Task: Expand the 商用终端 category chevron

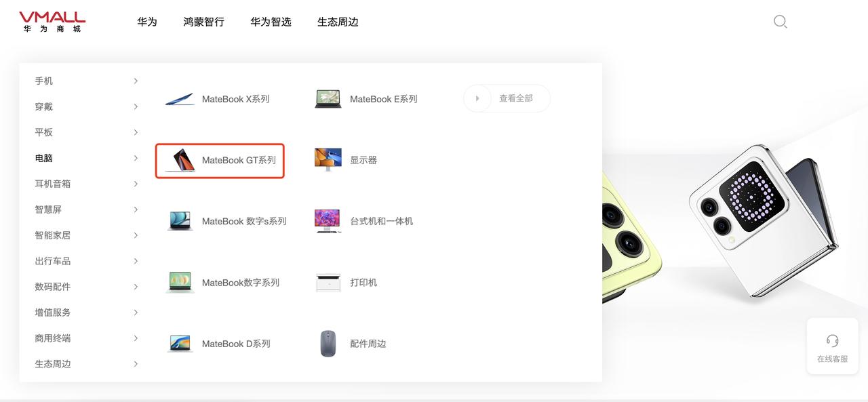Action: click(x=136, y=338)
